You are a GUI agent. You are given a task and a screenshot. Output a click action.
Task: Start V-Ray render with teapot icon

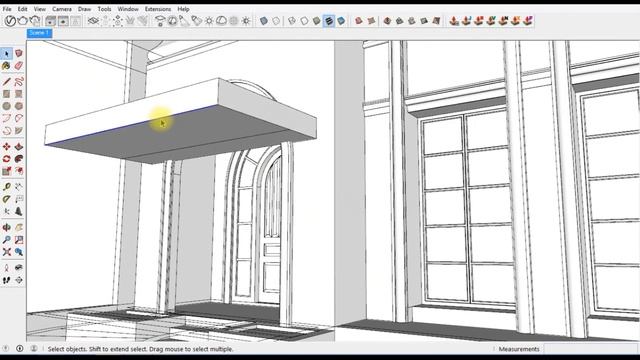(x=23, y=21)
